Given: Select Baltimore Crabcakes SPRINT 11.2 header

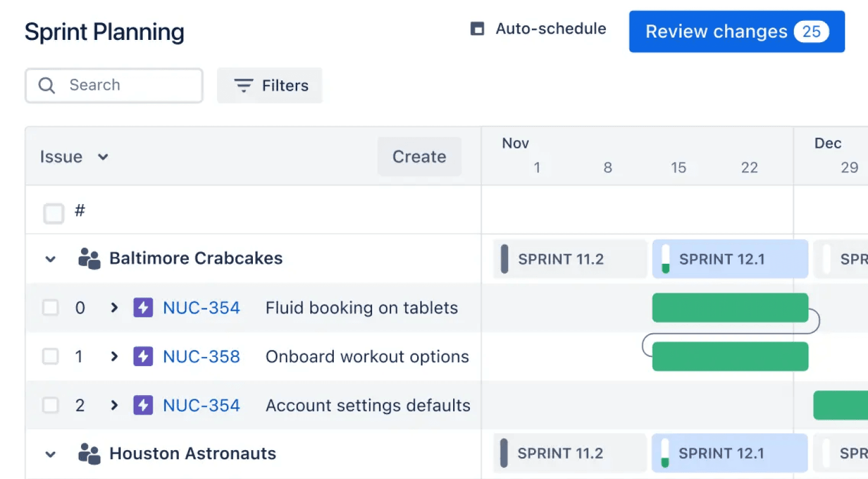Looking at the screenshot, I should pos(569,259).
